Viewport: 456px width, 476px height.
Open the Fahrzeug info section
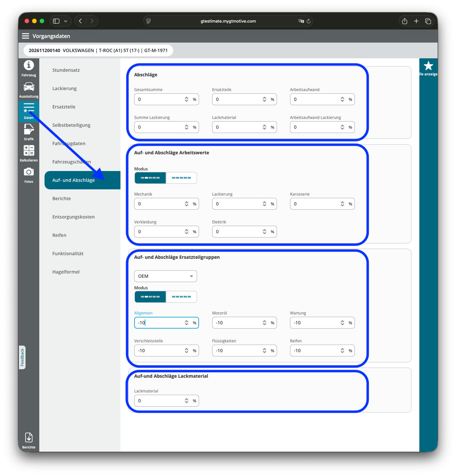(29, 68)
